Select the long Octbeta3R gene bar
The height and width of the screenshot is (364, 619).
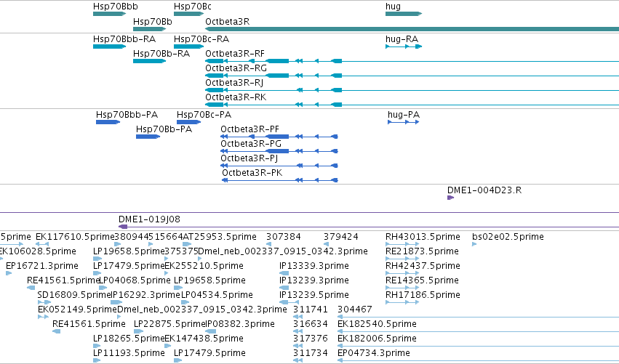[412, 29]
